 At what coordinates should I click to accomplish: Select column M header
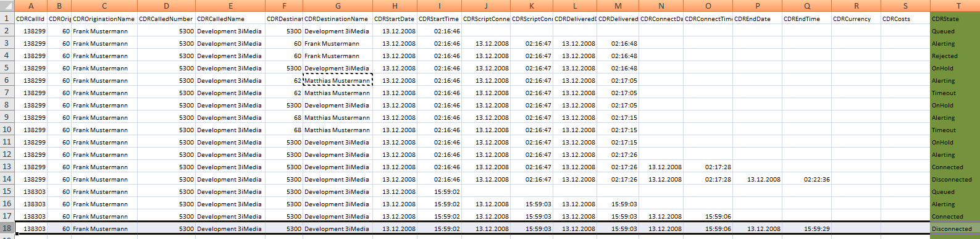click(x=618, y=6)
